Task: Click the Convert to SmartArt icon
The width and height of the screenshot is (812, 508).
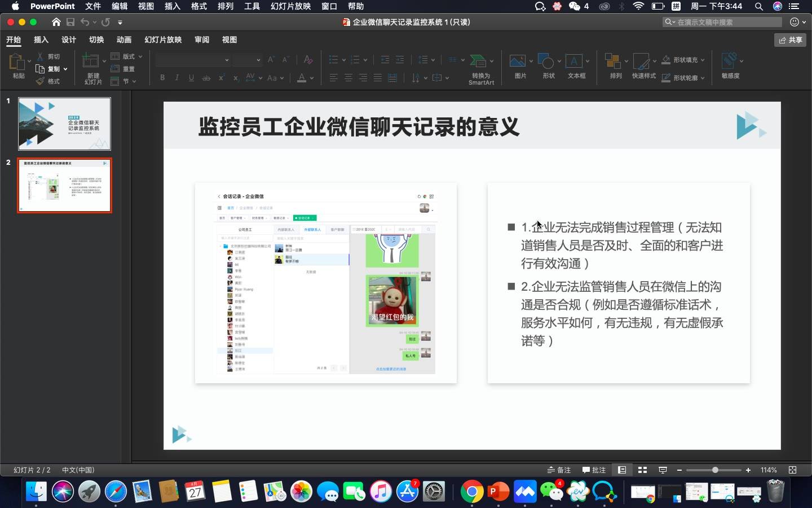Action: [478, 60]
